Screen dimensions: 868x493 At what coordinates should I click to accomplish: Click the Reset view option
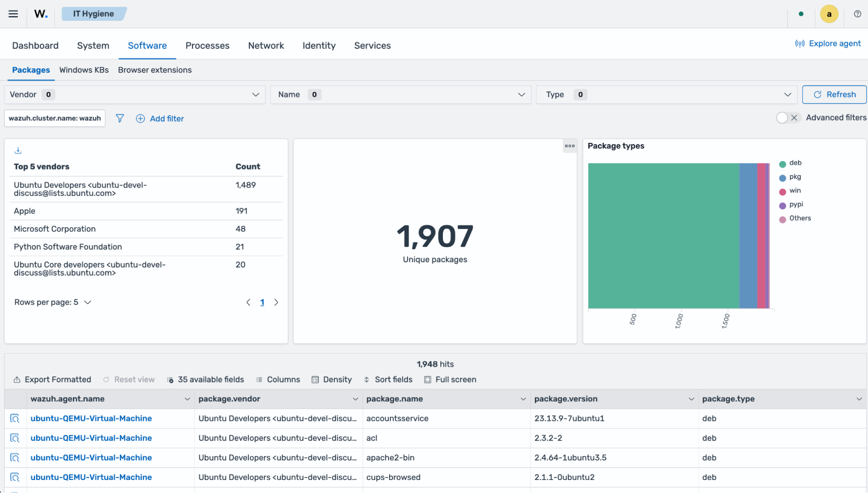[x=129, y=380]
